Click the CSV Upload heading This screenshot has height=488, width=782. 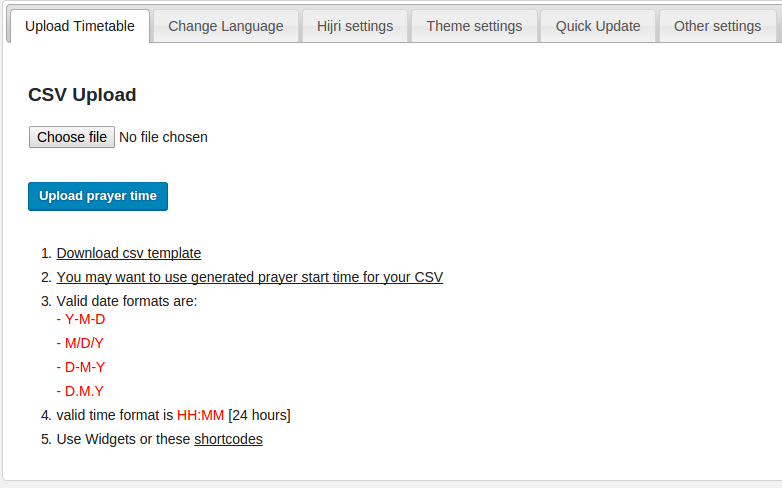[82, 95]
